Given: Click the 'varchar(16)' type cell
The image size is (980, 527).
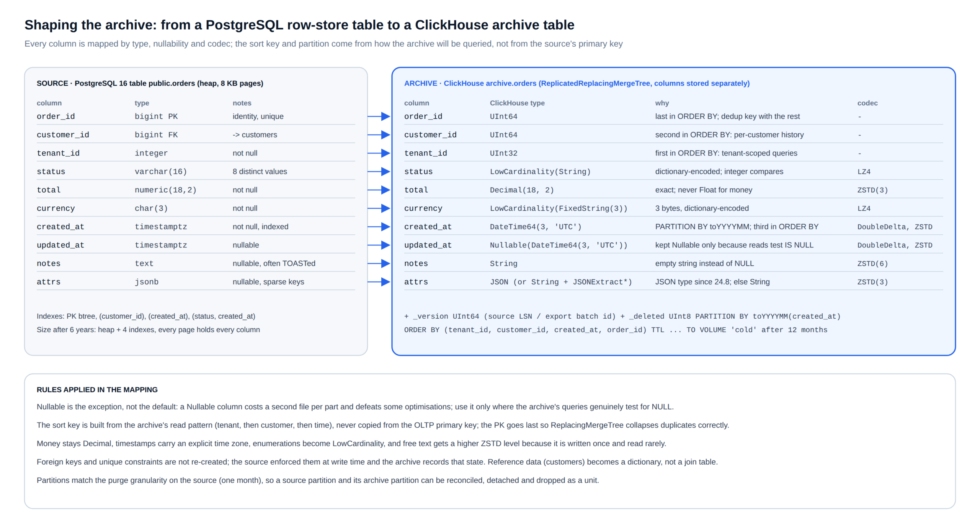Looking at the screenshot, I should 160,172.
